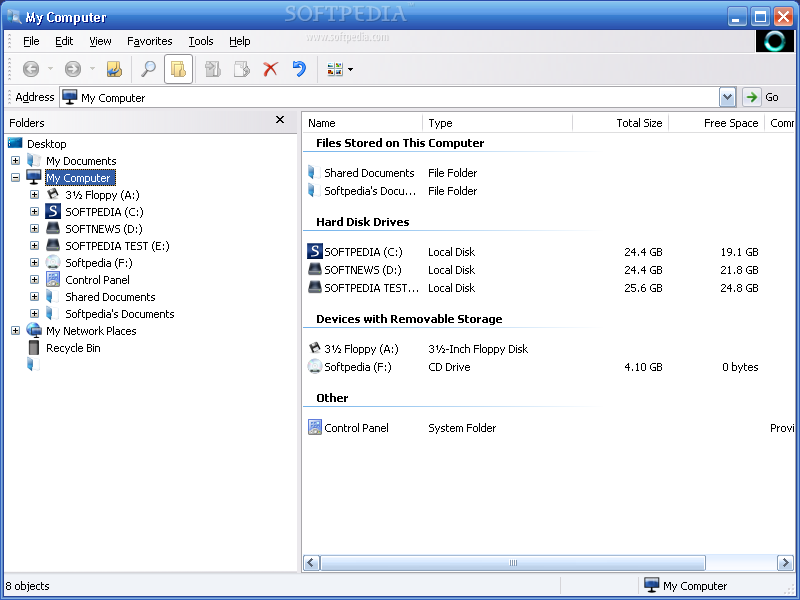
Task: Select Desktop in the folder tree
Action: tap(46, 144)
